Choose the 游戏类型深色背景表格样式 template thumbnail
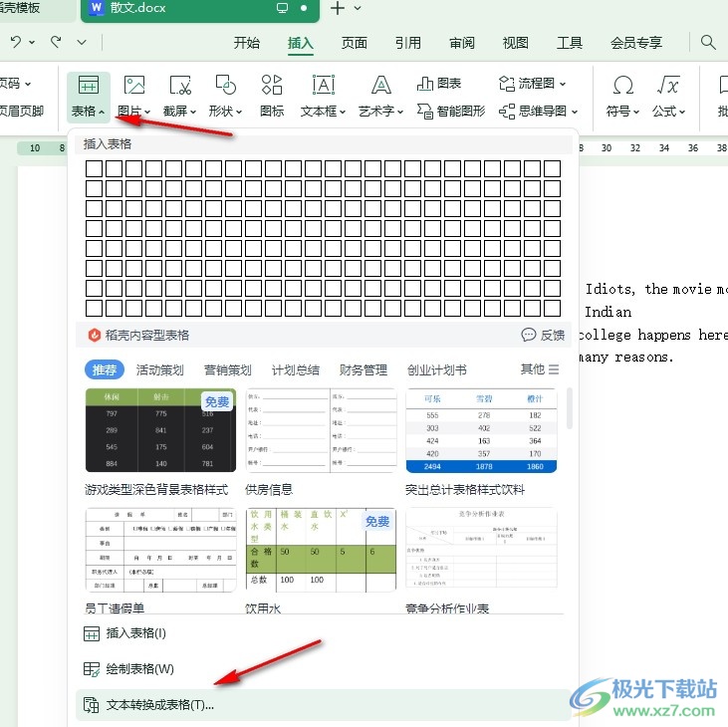The image size is (728, 727). [160, 430]
